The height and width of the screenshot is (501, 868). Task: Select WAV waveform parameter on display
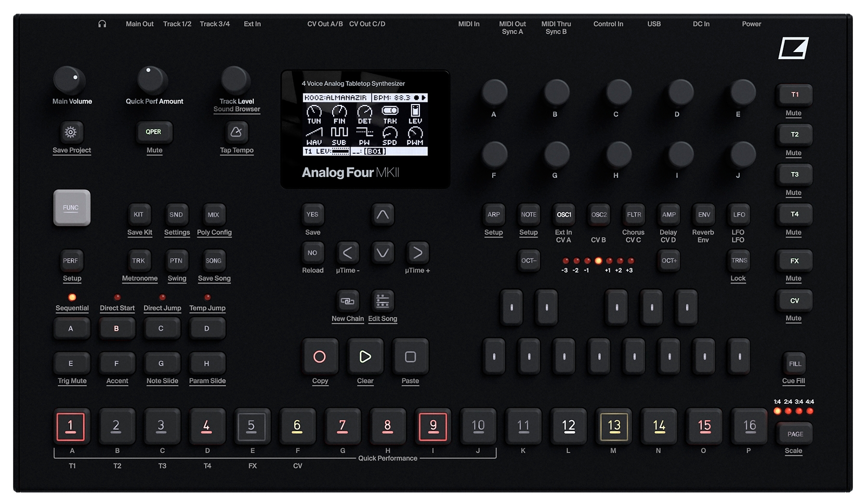point(314,136)
